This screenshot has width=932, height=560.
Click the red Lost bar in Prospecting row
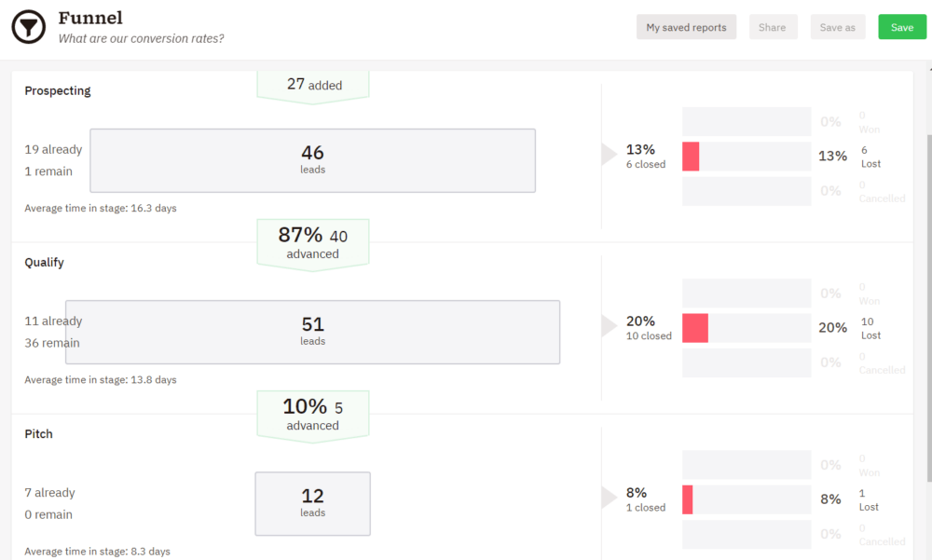[691, 156]
